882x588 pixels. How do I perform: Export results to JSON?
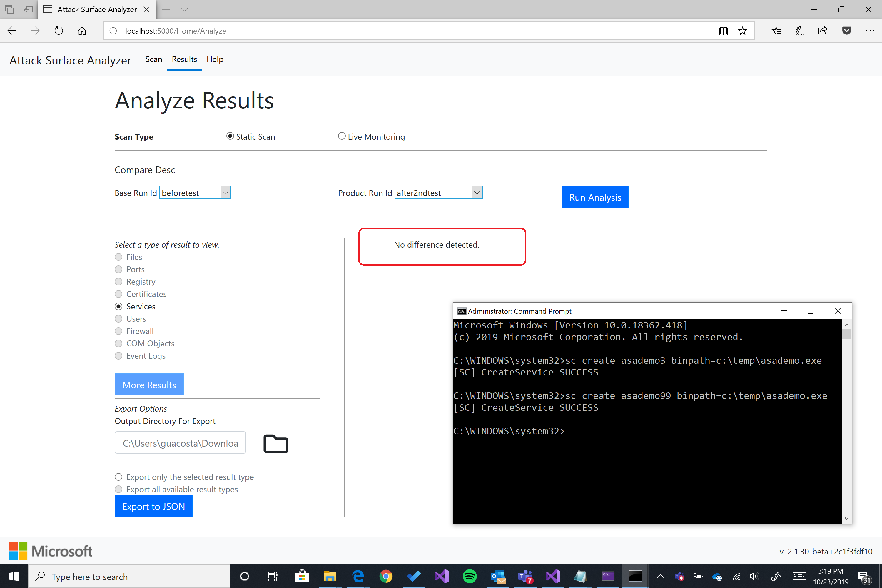(153, 506)
